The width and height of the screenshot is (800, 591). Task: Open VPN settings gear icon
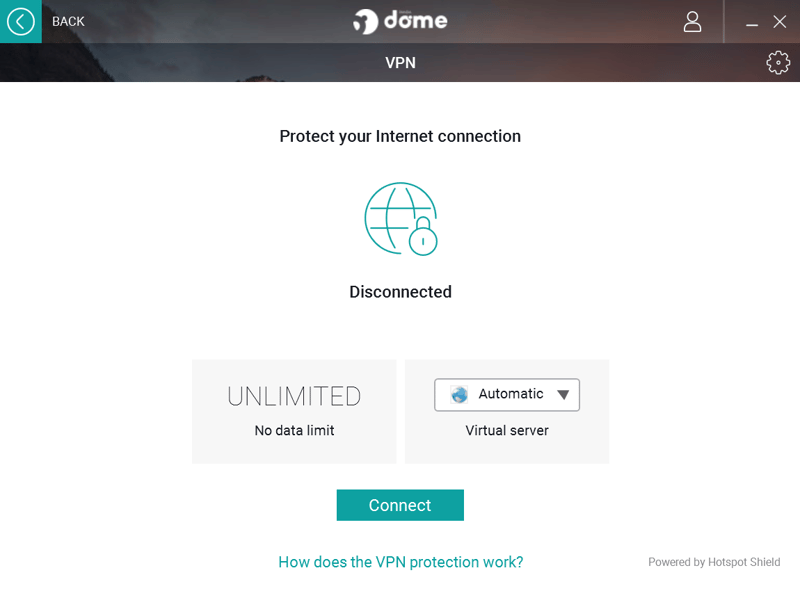(778, 63)
